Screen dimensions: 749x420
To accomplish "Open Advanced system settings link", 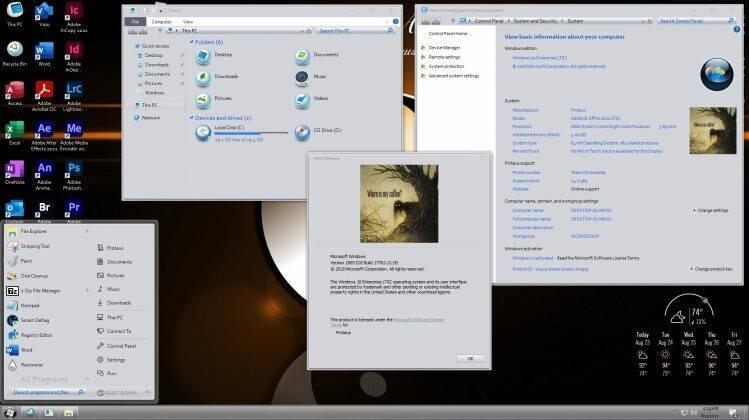I will point(453,75).
